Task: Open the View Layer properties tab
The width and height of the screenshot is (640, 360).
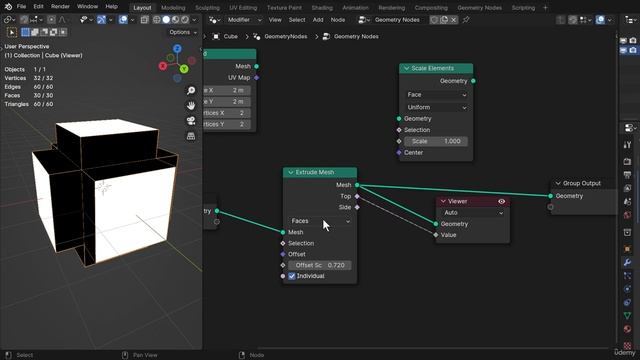Action: click(628, 188)
